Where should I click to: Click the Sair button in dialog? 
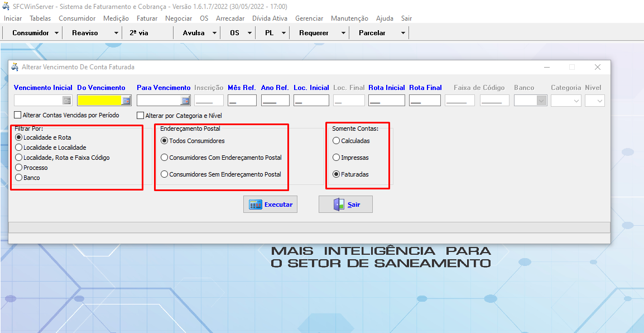click(x=345, y=204)
